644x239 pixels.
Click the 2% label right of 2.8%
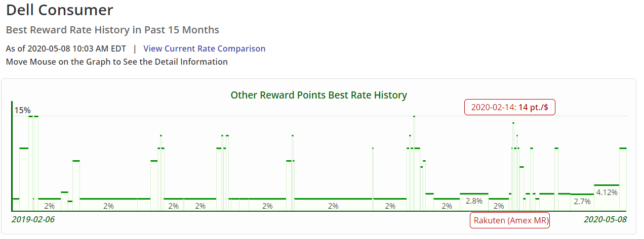[x=499, y=206]
